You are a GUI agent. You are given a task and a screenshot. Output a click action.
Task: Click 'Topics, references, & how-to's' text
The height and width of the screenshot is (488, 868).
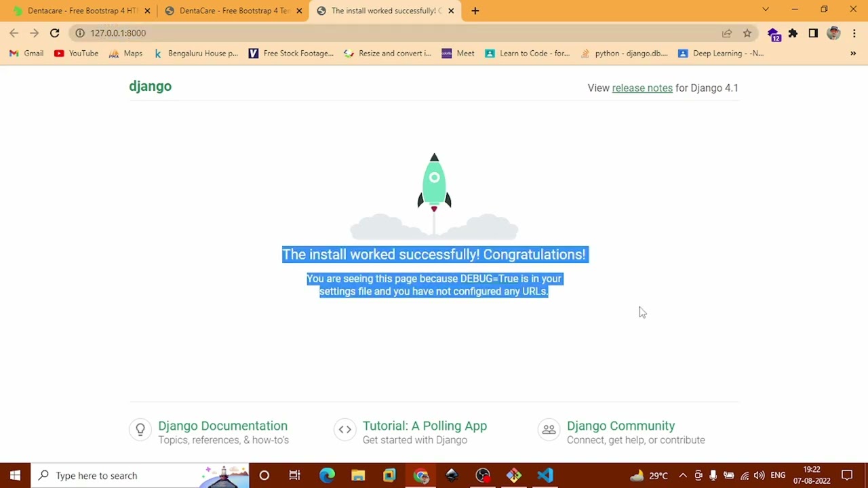click(223, 441)
